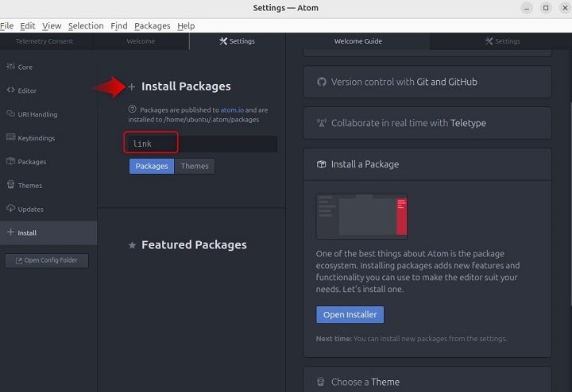
Task: Click the URI Handling link icon
Action: point(10,114)
